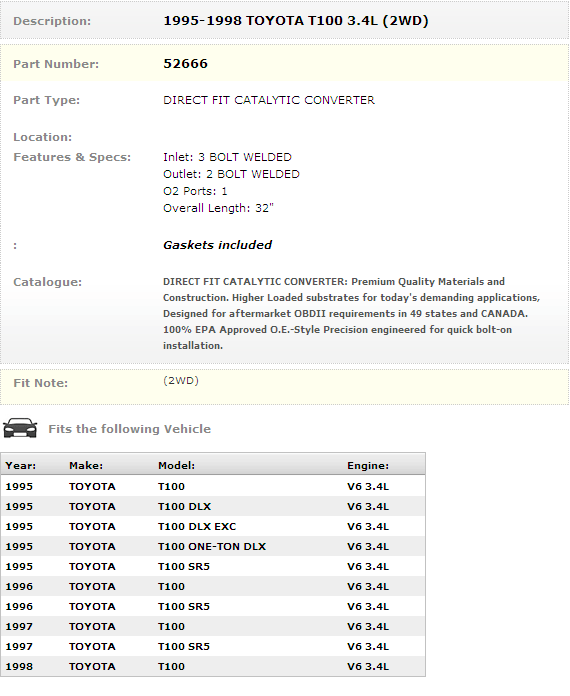Viewport: 570px width, 696px height.
Task: Select the 1998 TOYOTA T100 row
Action: click(x=213, y=666)
